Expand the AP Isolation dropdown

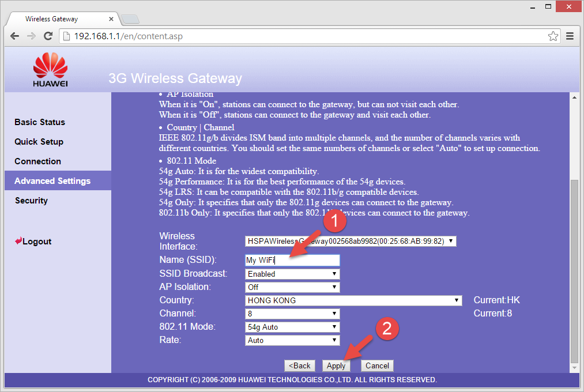pos(292,287)
